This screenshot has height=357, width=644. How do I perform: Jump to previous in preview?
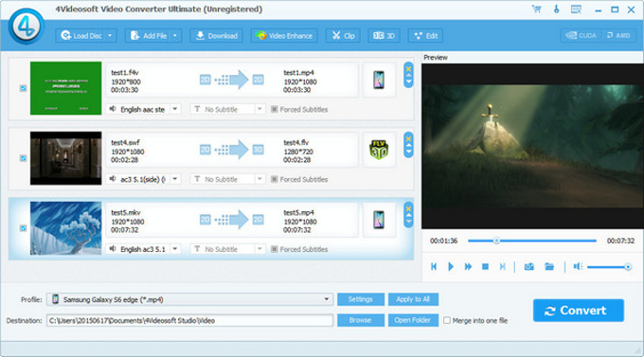click(434, 267)
